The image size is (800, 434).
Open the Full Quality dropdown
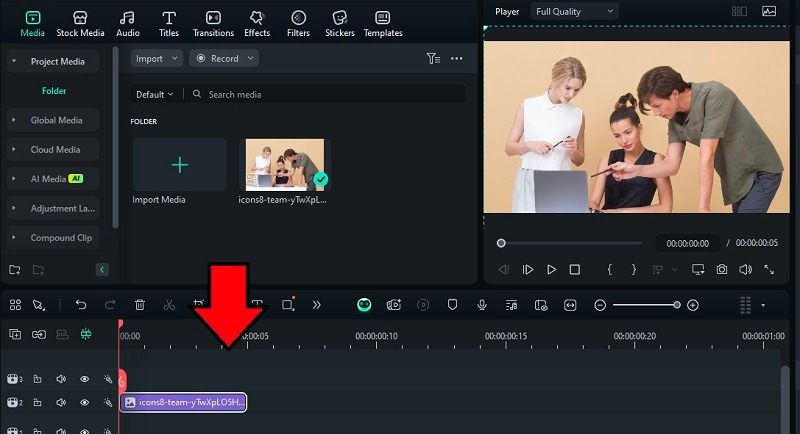click(574, 11)
